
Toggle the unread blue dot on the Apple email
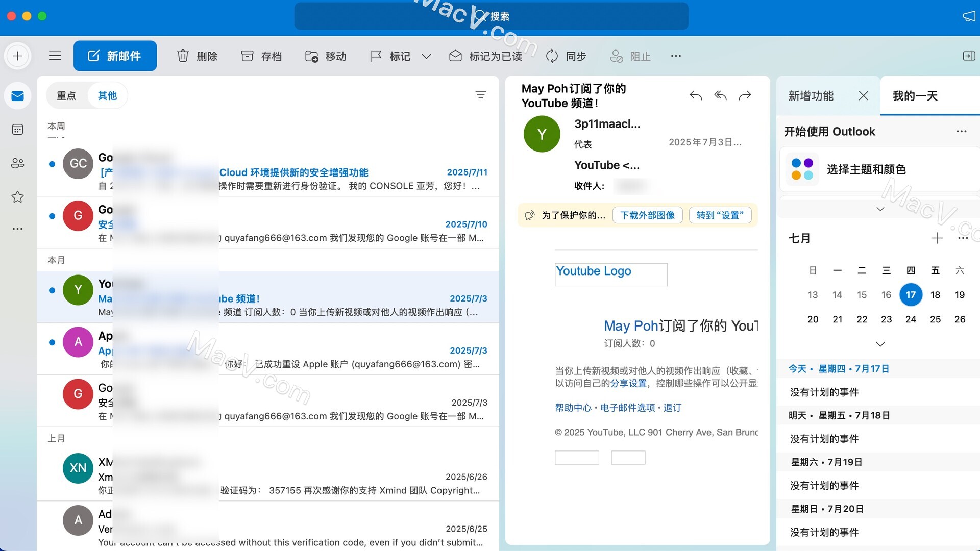click(x=52, y=342)
